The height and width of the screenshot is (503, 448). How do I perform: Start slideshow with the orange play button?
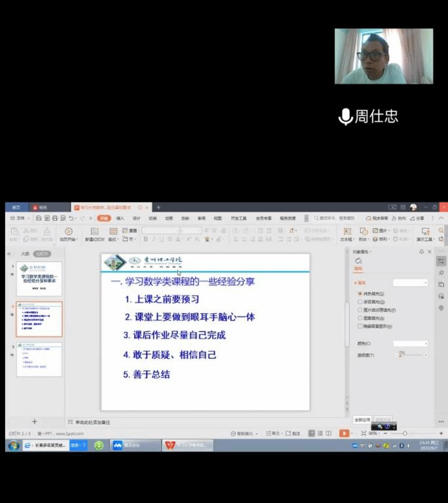click(x=344, y=434)
